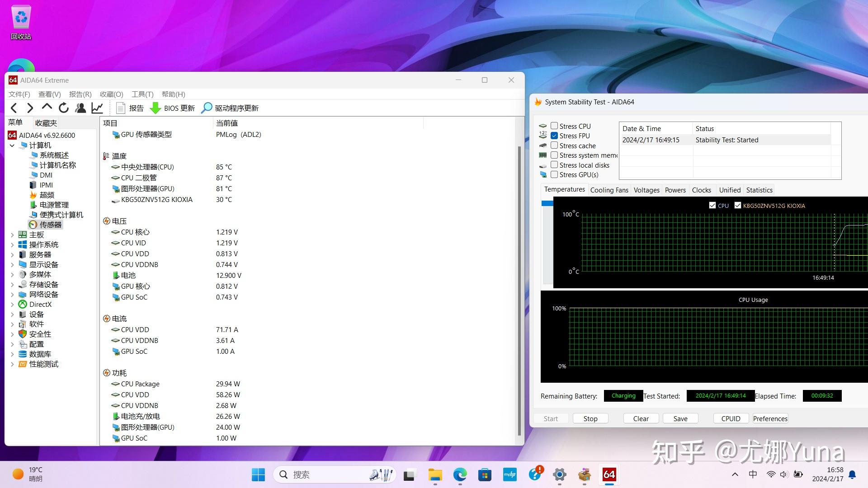Open Microsoft Edge from the taskbar
868x488 pixels.
460,474
